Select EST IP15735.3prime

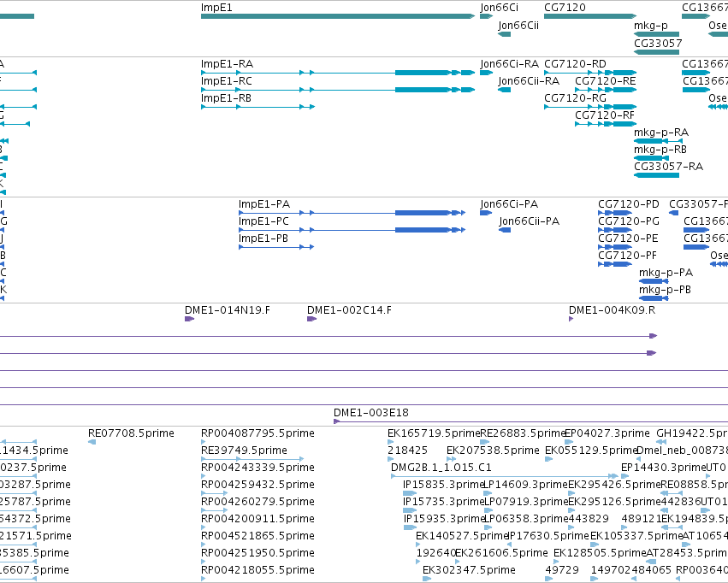tap(410, 510)
